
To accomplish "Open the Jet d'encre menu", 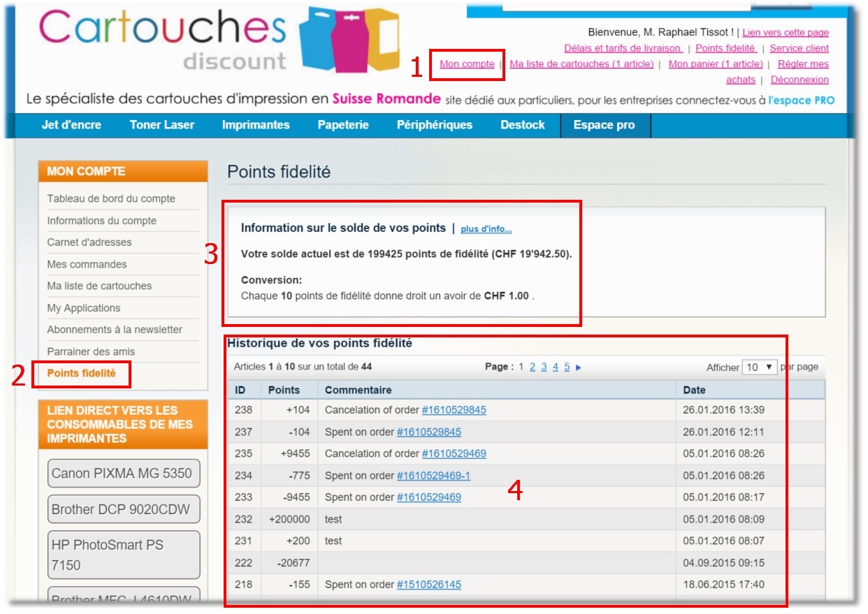I will [71, 125].
